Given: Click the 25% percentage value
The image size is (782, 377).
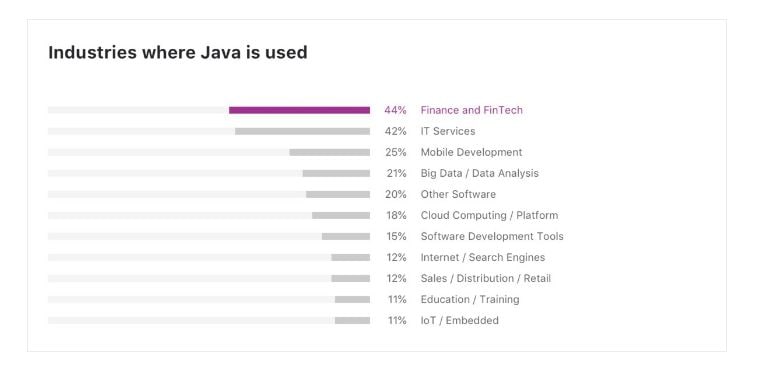Looking at the screenshot, I should tap(395, 152).
